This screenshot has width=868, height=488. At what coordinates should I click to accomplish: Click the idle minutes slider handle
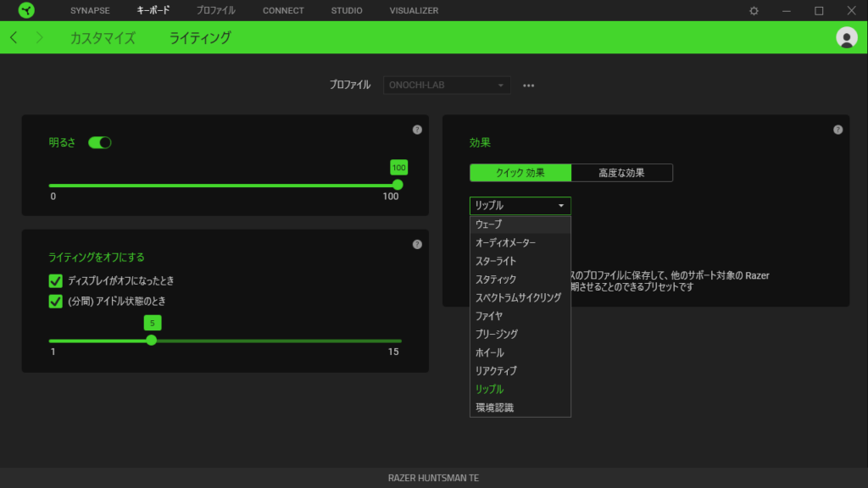click(152, 341)
